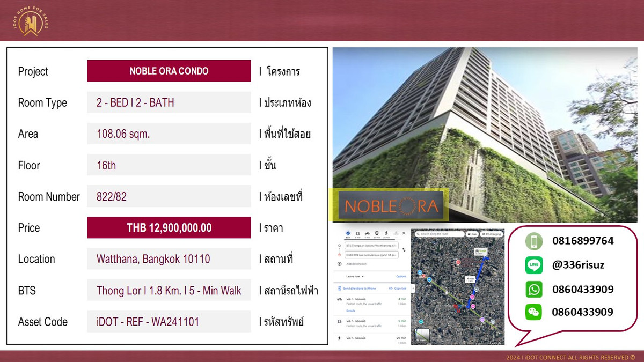Select the transit directions mode icon
This screenshot has height=362, width=644.
coord(377,233)
